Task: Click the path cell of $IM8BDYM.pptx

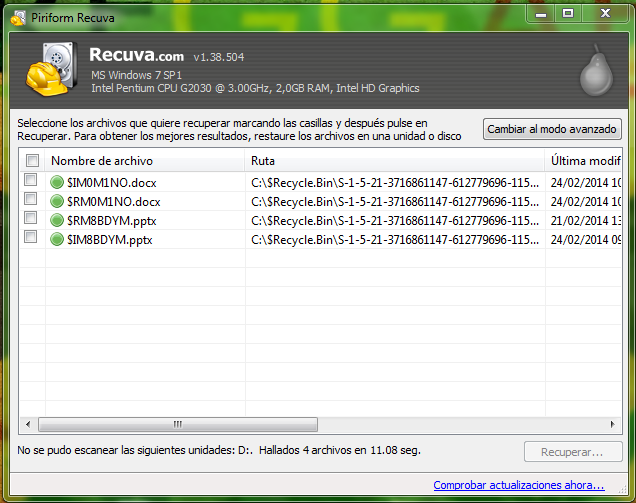Action: 395,240
